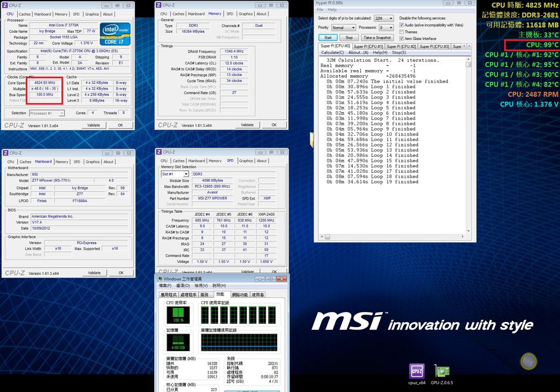The height and width of the screenshot is (392, 560).
Task: Click the "Loop 19 finished" output line
Action: (372, 182)
